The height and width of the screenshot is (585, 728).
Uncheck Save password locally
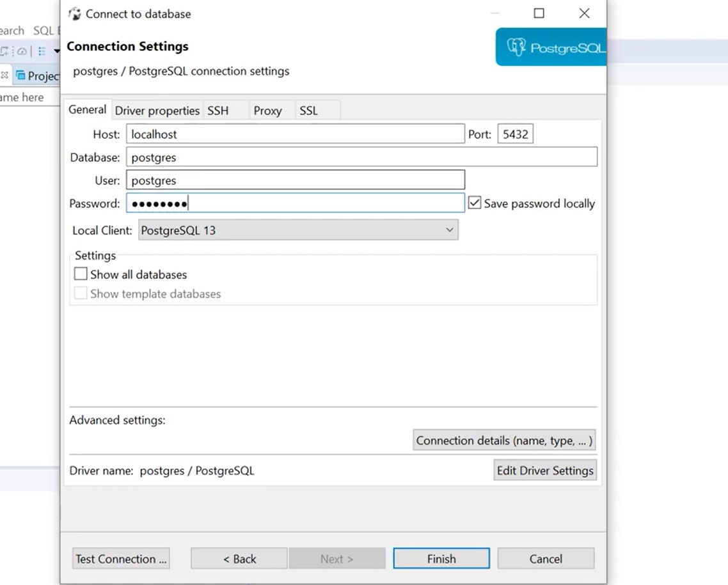(x=474, y=203)
